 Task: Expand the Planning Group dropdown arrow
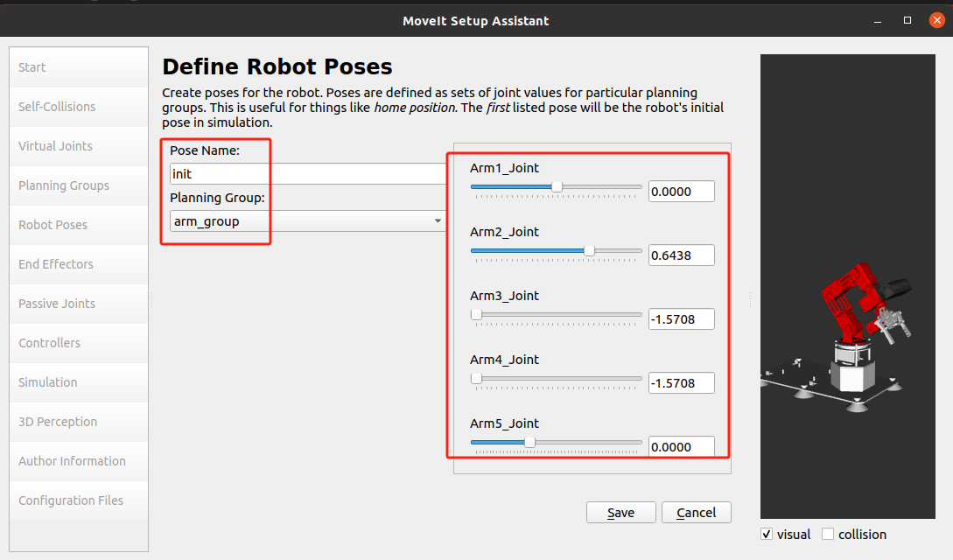click(438, 221)
